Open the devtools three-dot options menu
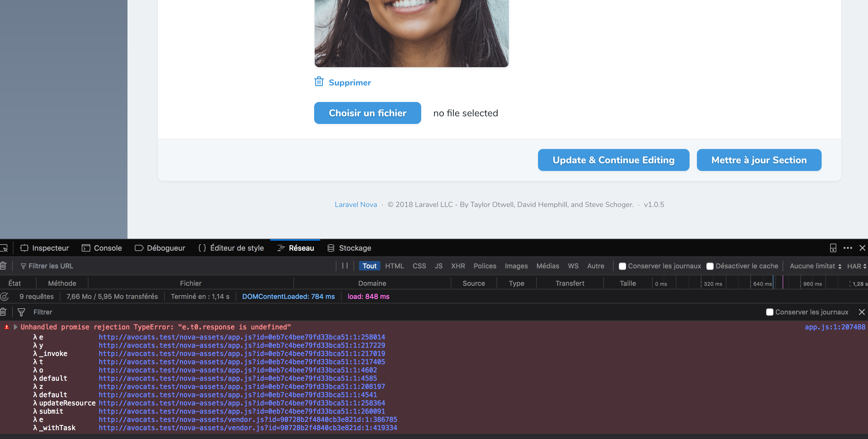The image size is (868, 439). [x=848, y=248]
